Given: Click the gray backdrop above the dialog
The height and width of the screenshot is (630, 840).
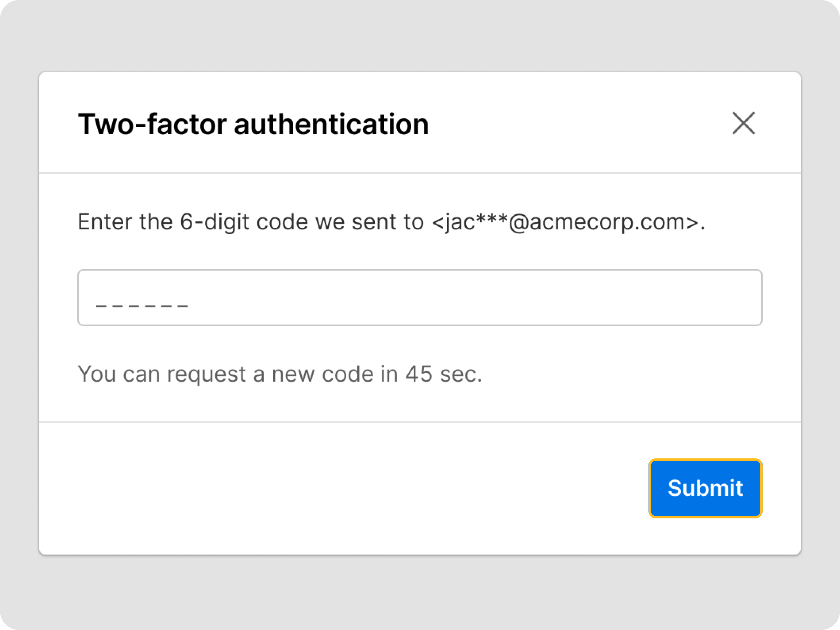Looking at the screenshot, I should pos(420,36).
